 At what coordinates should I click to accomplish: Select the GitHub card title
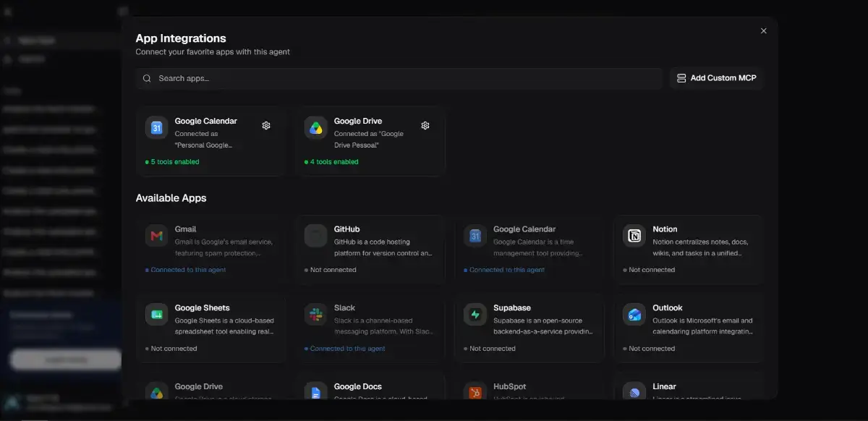coord(346,229)
